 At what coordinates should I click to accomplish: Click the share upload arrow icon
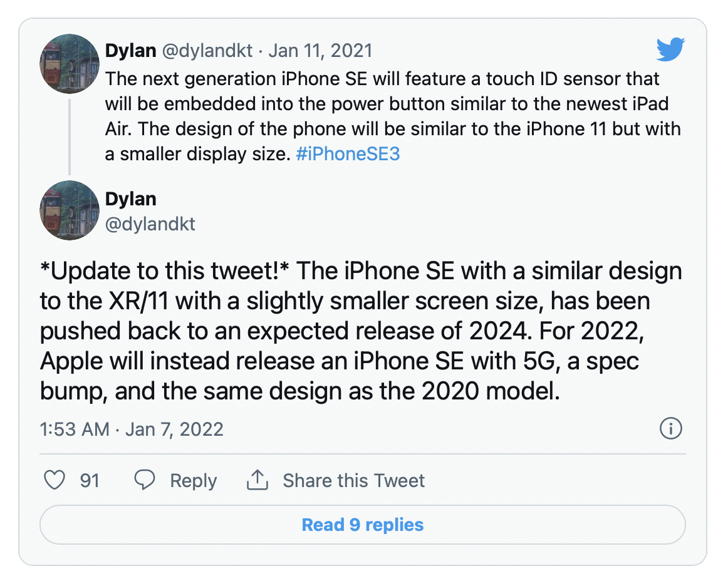tap(257, 480)
